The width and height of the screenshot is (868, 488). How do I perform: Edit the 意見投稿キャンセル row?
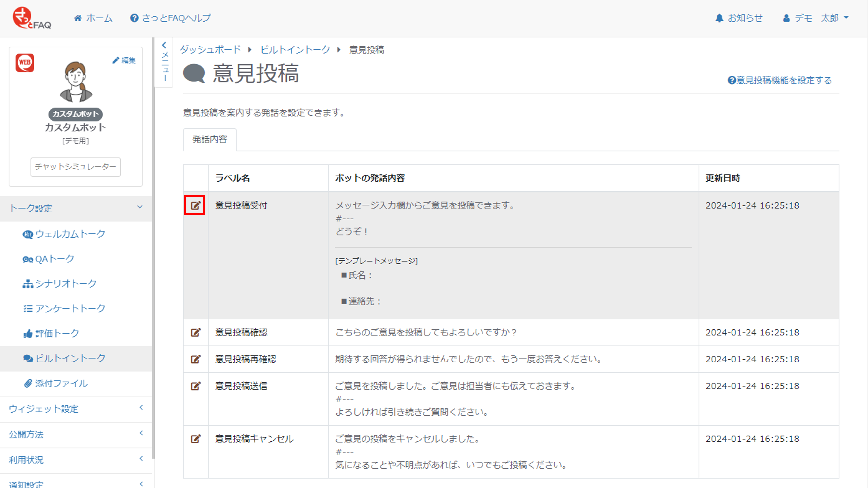[195, 439]
